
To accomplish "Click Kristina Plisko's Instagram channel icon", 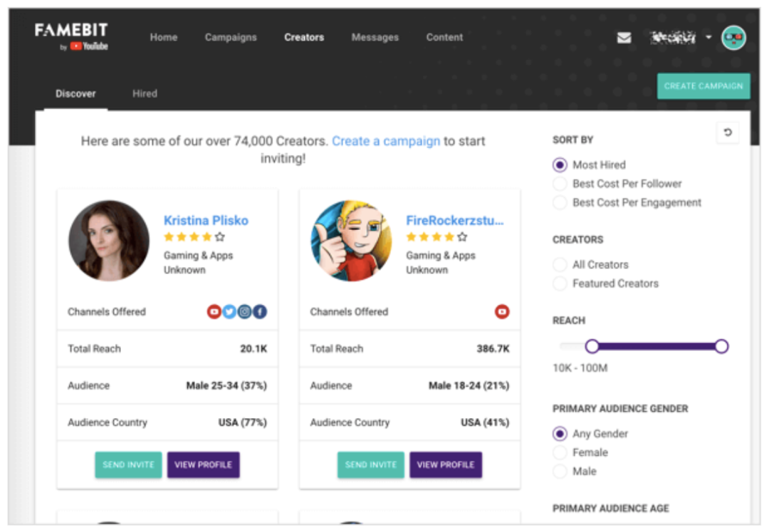I will tap(244, 311).
